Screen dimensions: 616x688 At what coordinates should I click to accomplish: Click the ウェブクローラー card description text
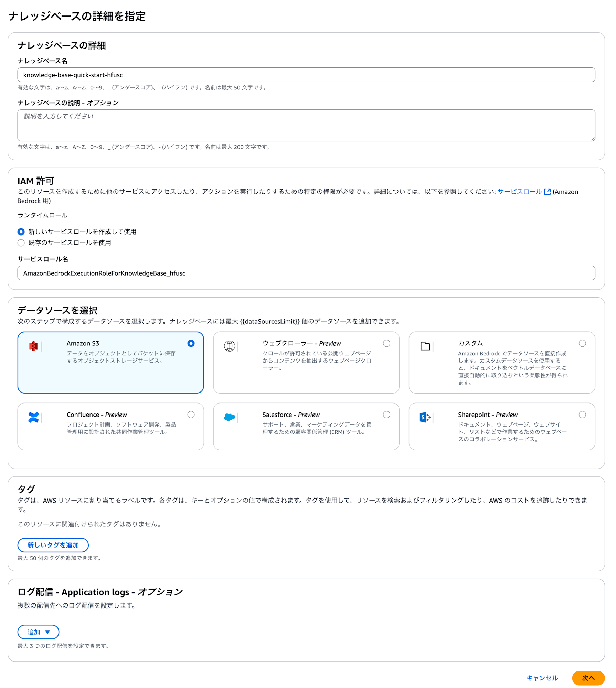point(317,361)
